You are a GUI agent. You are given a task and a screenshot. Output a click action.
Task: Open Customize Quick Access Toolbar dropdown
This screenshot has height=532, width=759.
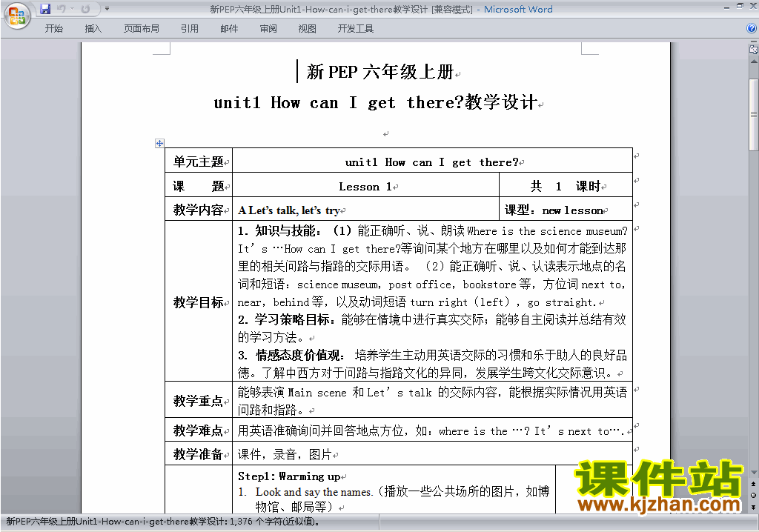click(x=107, y=9)
